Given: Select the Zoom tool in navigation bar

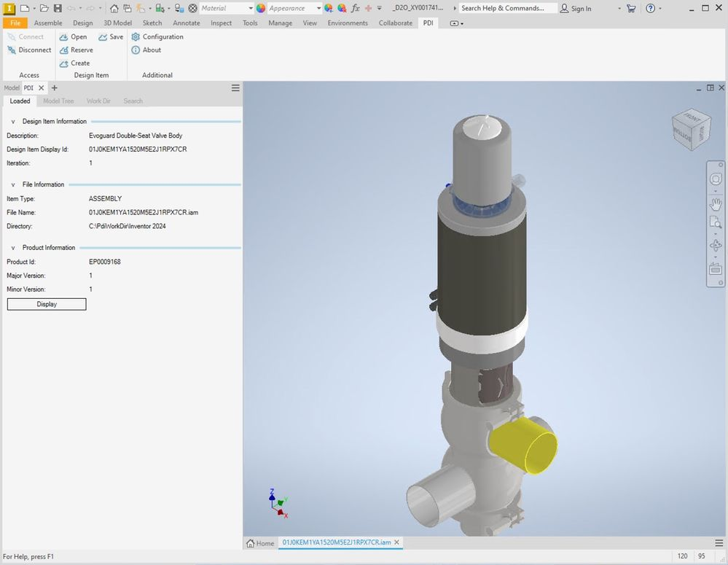Looking at the screenshot, I should [x=716, y=222].
